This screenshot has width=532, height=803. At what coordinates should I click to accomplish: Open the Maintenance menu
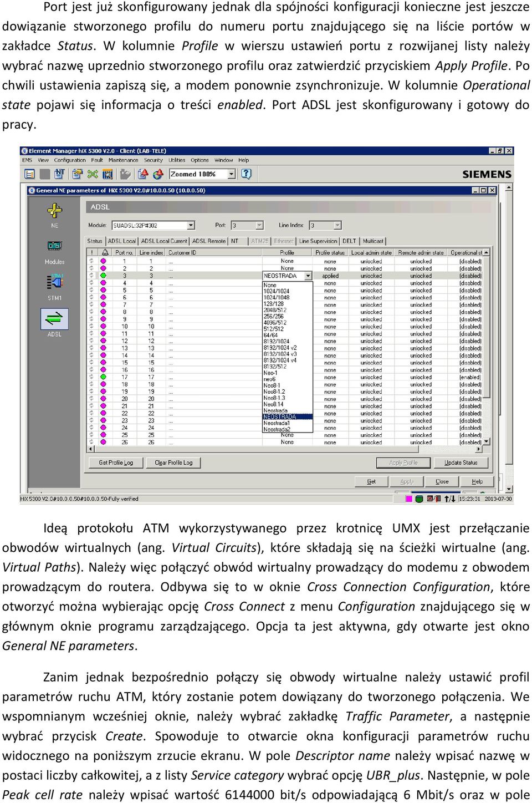coord(123,160)
